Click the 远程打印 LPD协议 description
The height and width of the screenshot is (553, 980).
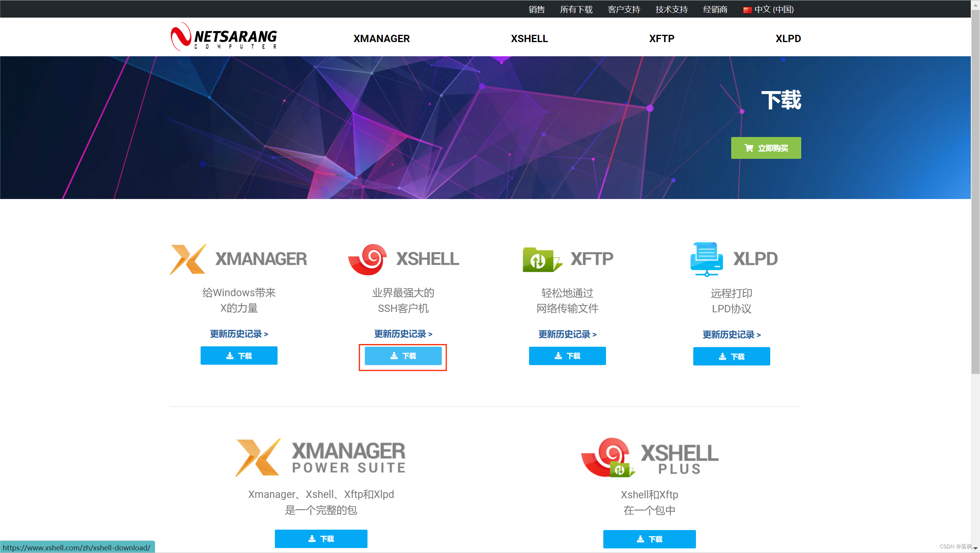click(732, 301)
